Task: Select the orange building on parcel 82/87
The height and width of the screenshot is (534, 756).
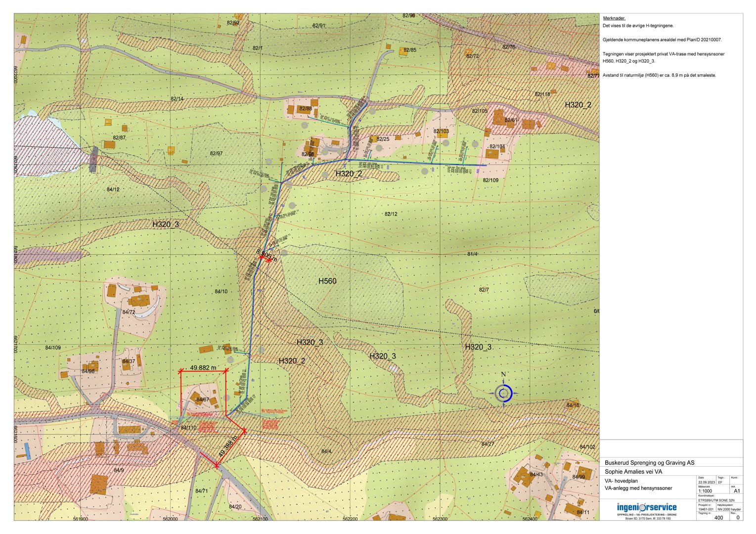Action: (x=109, y=145)
